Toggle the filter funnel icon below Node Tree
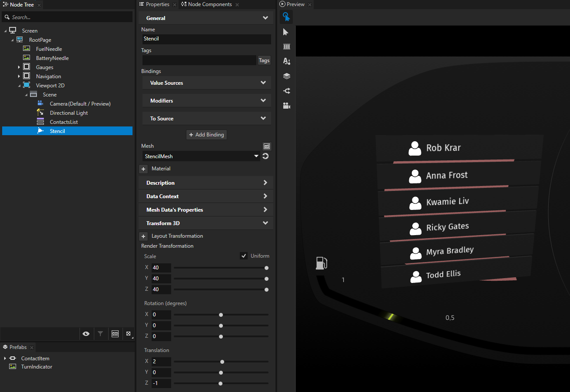 point(100,333)
